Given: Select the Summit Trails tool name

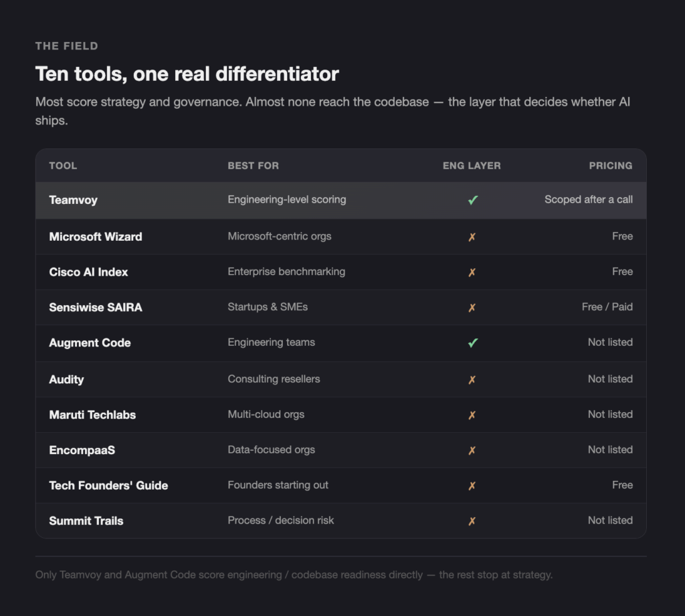Looking at the screenshot, I should coord(86,521).
